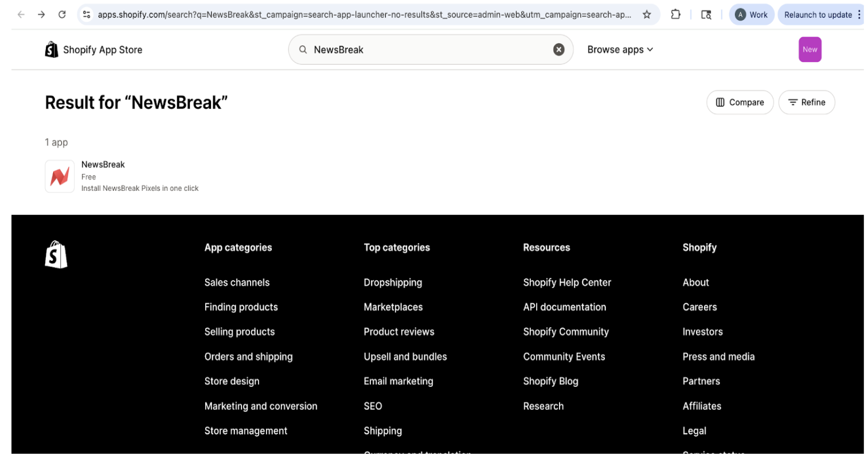868x454 pixels.
Task: Click Relaunch to update button
Action: (x=818, y=15)
